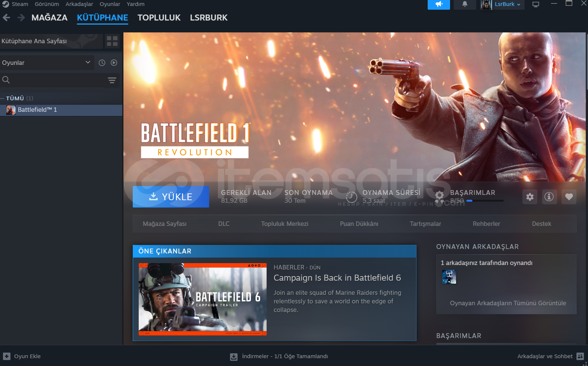This screenshot has height=366, width=588.
Task: Open the Yardım menu
Action: 135,4
